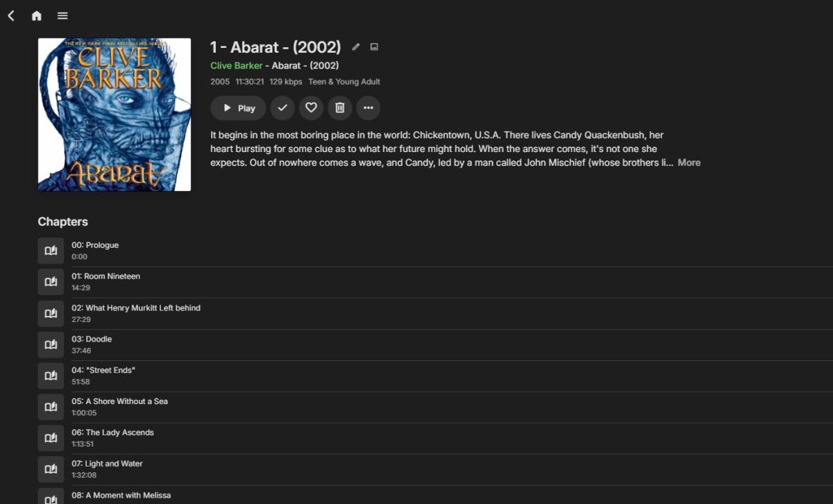
Task: Select chapter 07: Light and Water
Action: [452, 469]
